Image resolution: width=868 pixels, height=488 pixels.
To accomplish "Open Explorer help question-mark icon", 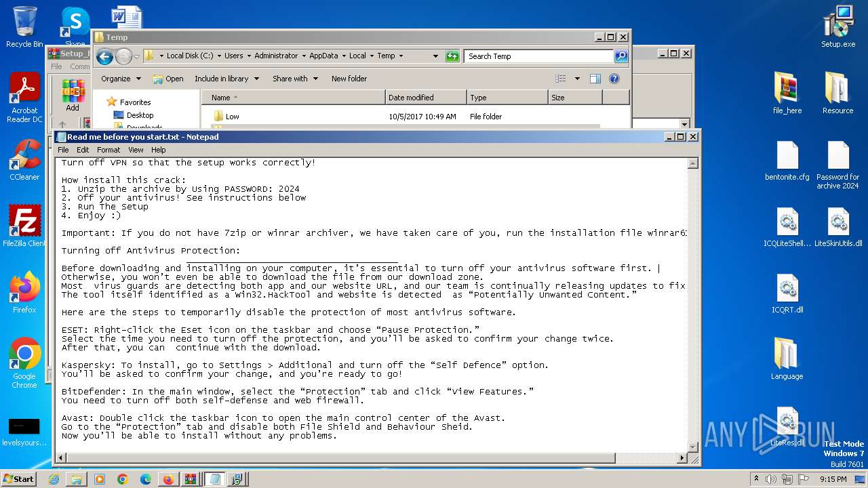I will tap(614, 79).
